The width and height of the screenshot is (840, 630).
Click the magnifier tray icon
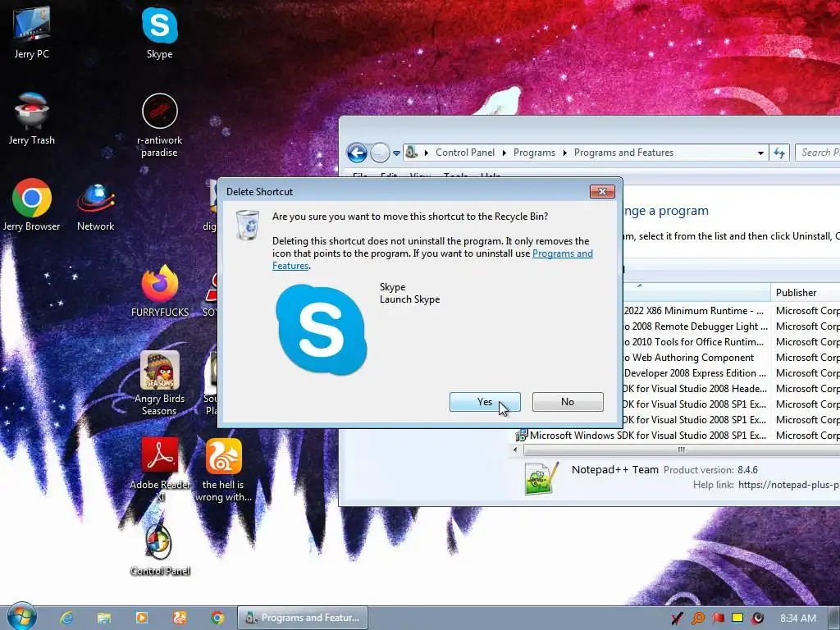(698, 619)
